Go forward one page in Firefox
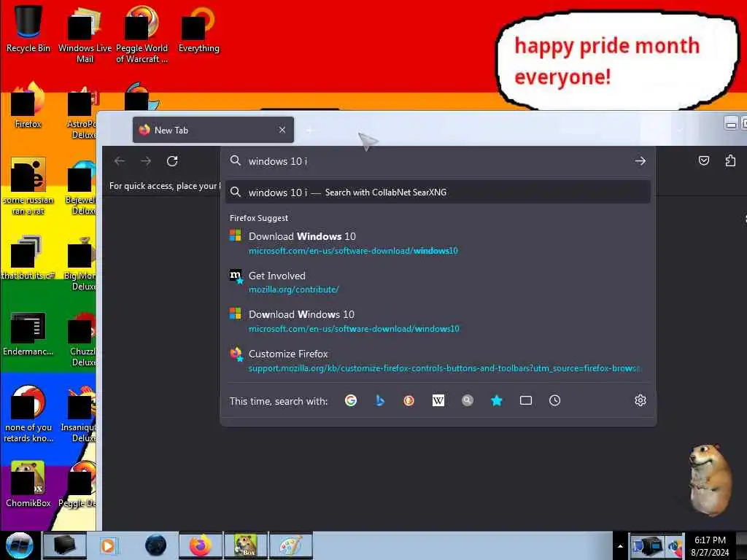The image size is (747, 560). click(x=146, y=161)
